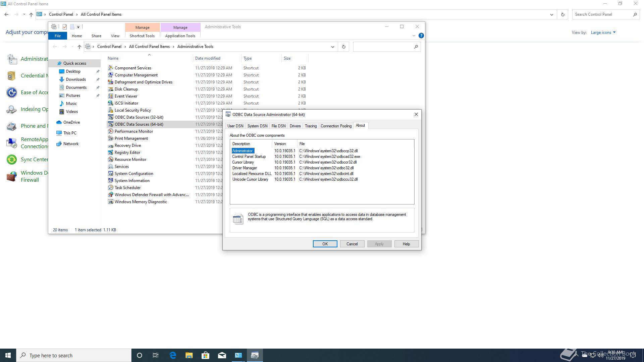Viewport: 644px width, 362px height.
Task: Click OK in ODBC dialog
Action: point(325,244)
